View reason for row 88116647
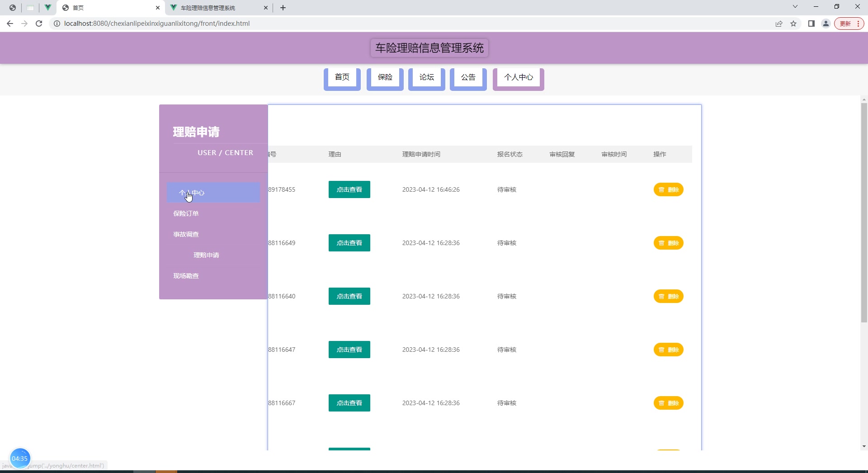Viewport: 868px width, 473px height. [349, 350]
